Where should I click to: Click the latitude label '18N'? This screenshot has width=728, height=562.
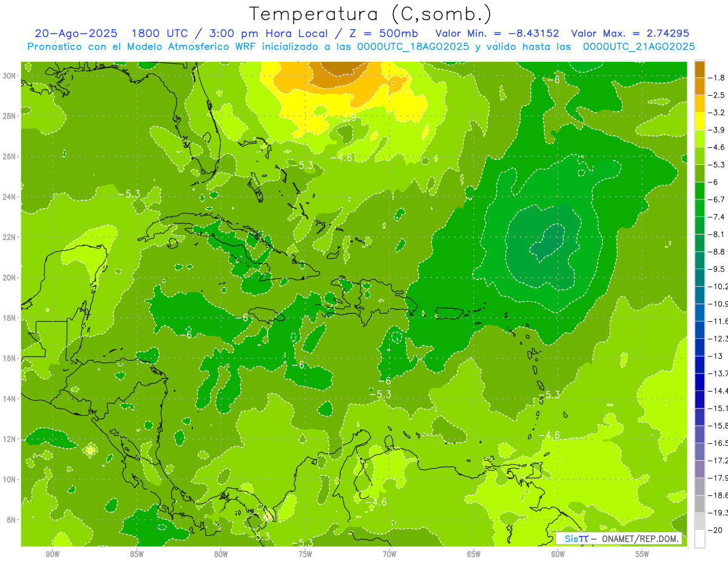(9, 318)
